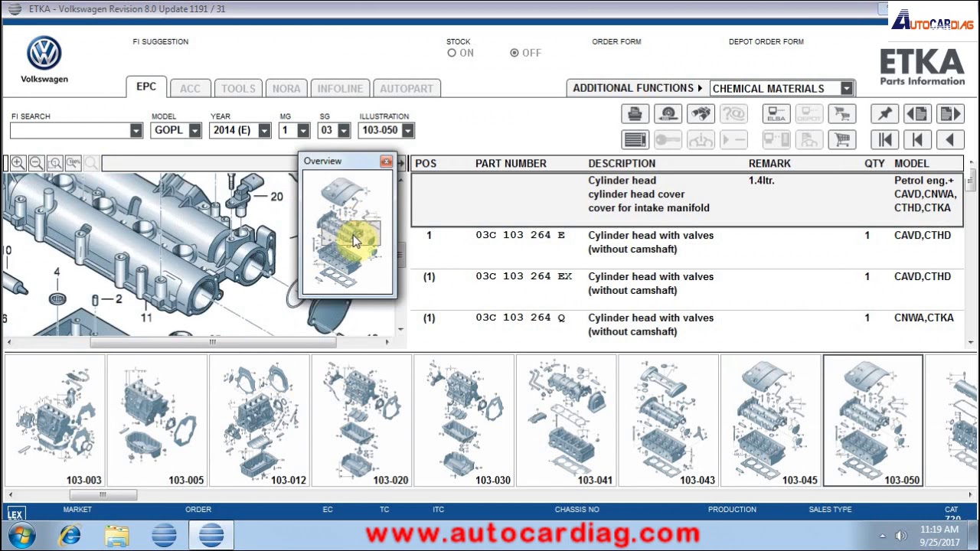980x551 pixels.
Task: Click the PART NUMBER column header
Action: pos(511,164)
